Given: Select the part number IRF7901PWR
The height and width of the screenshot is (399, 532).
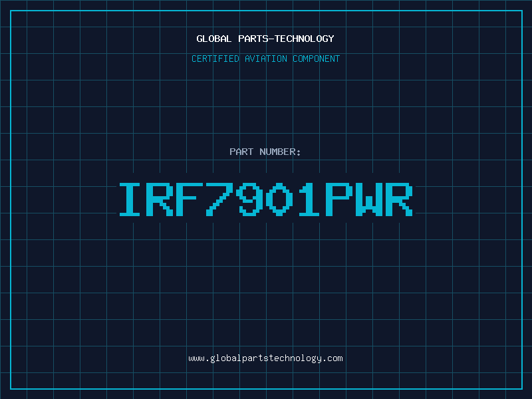Looking at the screenshot, I should coord(266,199).
